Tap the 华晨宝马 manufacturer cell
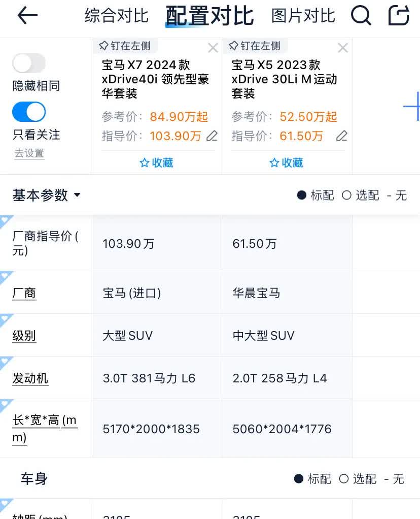Screen dimensions: 420x519 288,293
